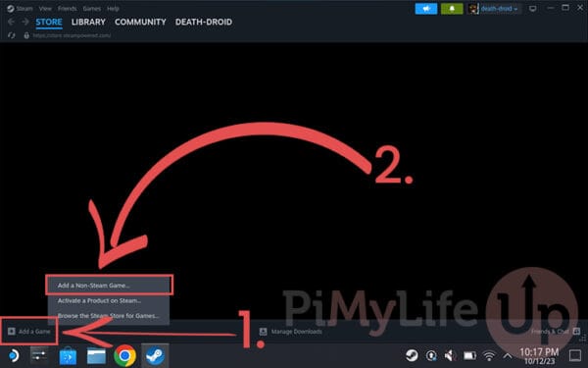This screenshot has width=588, height=368.
Task: Switch to the COMMUNITY tab
Action: point(140,22)
